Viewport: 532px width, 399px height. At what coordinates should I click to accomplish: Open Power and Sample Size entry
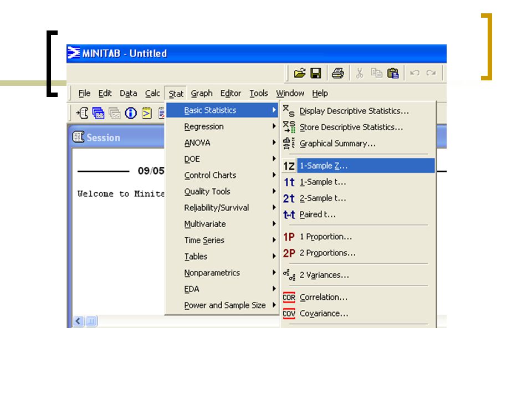(x=222, y=305)
